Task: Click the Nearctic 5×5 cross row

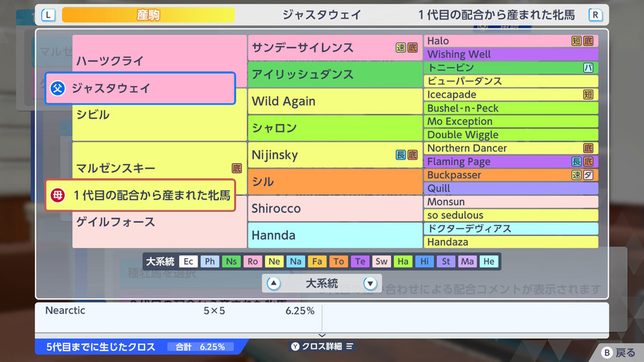Action: [x=180, y=310]
